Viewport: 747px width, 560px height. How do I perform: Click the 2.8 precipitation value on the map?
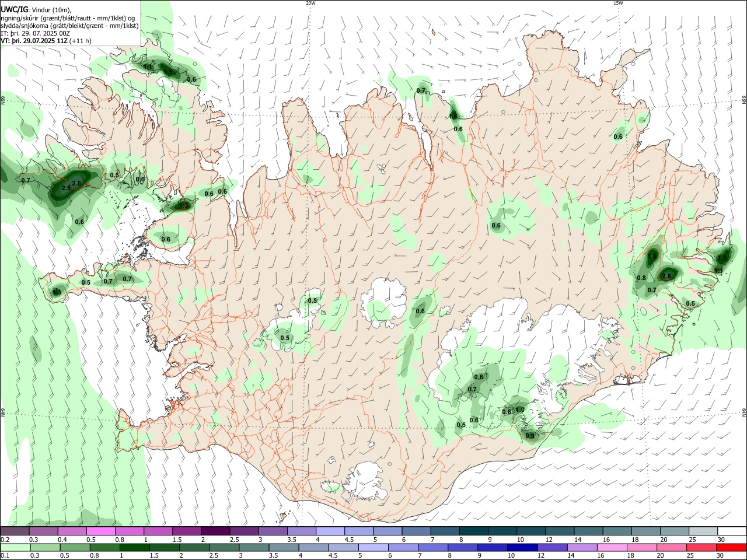click(x=667, y=275)
